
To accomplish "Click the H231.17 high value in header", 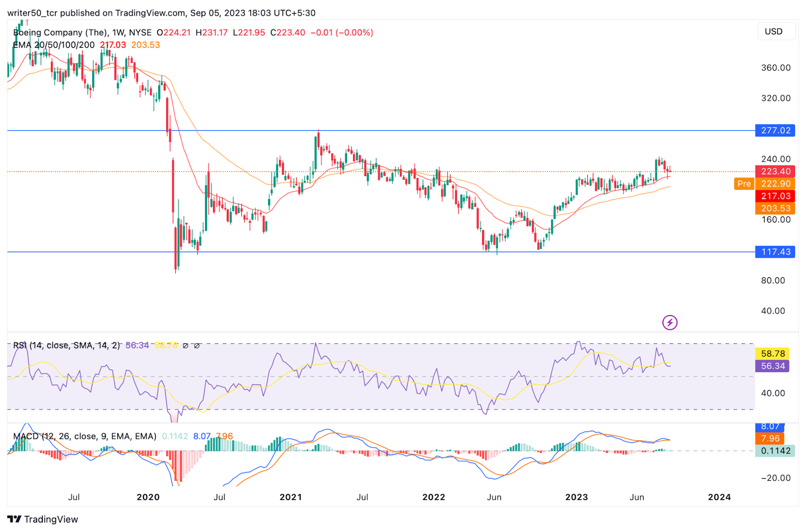I will pyautogui.click(x=212, y=32).
